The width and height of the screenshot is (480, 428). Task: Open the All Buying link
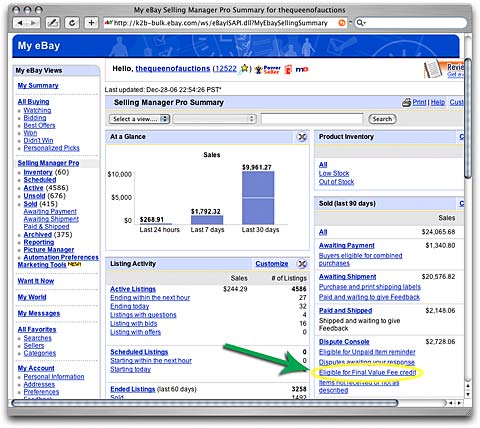coord(33,102)
